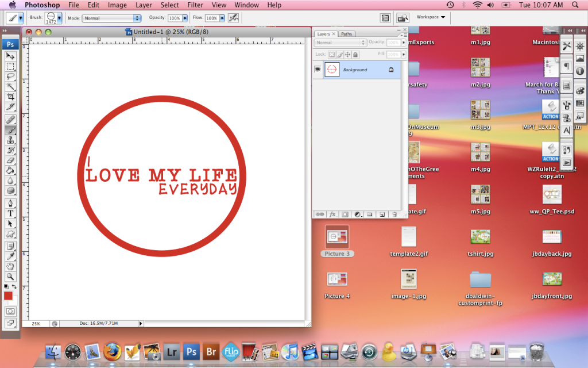The width and height of the screenshot is (588, 368).
Task: Select the Move tool
Action: [10, 56]
